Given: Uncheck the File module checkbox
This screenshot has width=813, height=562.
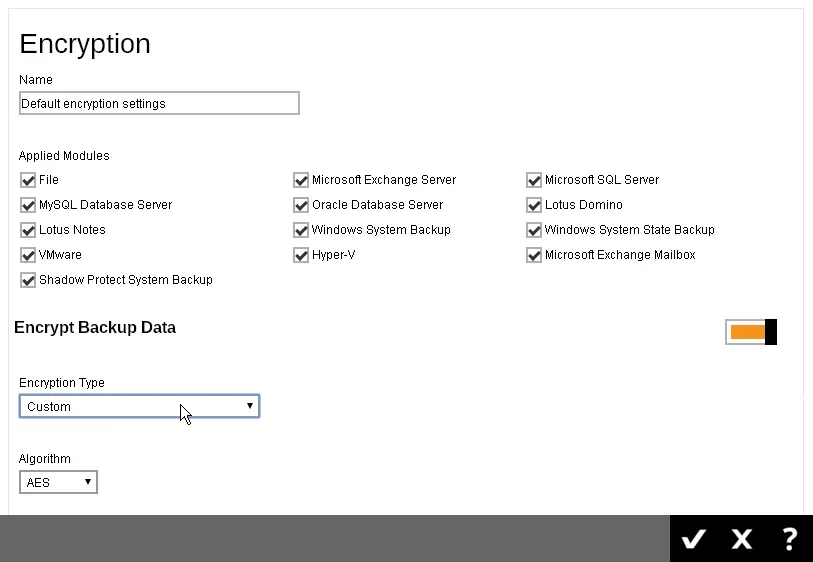Looking at the screenshot, I should tap(28, 180).
